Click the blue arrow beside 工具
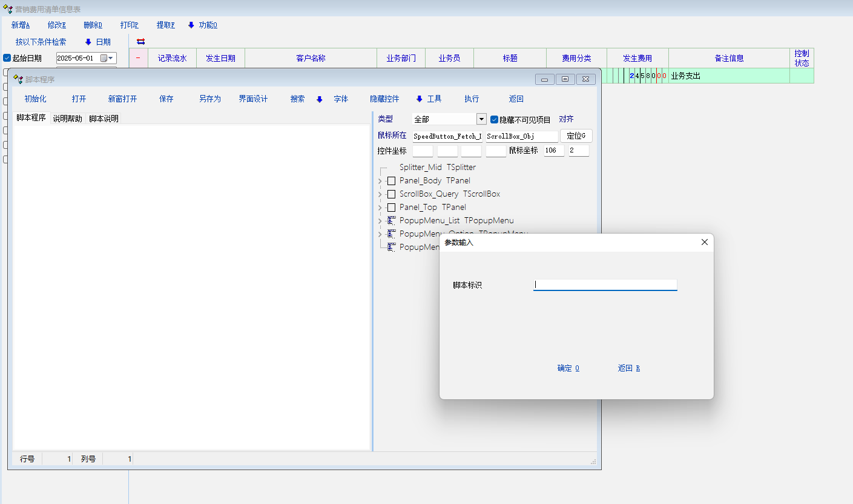The image size is (853, 504). click(x=420, y=99)
